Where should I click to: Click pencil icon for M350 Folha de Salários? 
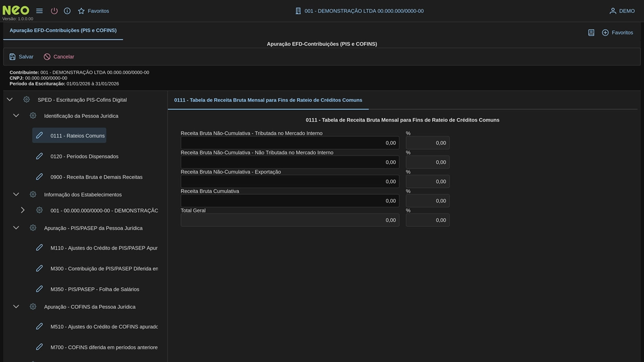pos(39,289)
